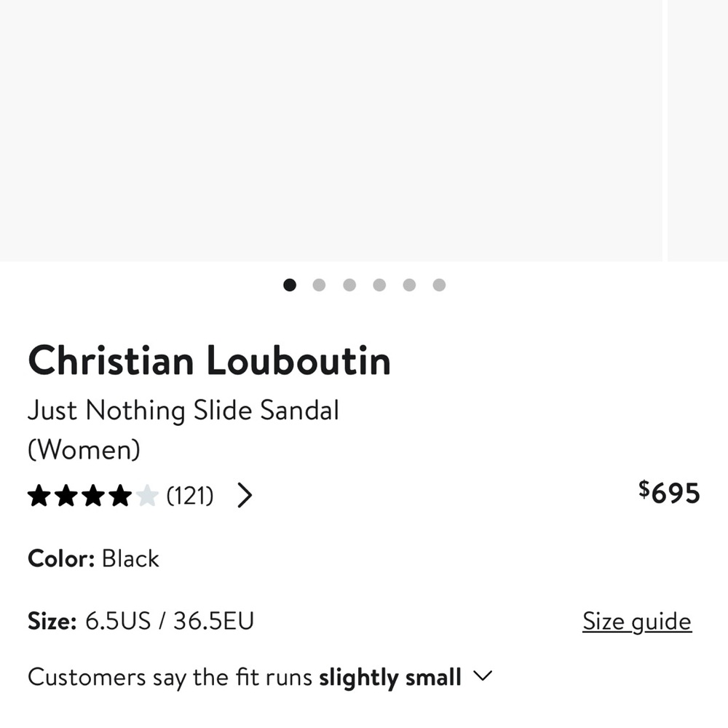Screen dimensions: 728x728
Task: Click the third rating star
Action: (94, 495)
